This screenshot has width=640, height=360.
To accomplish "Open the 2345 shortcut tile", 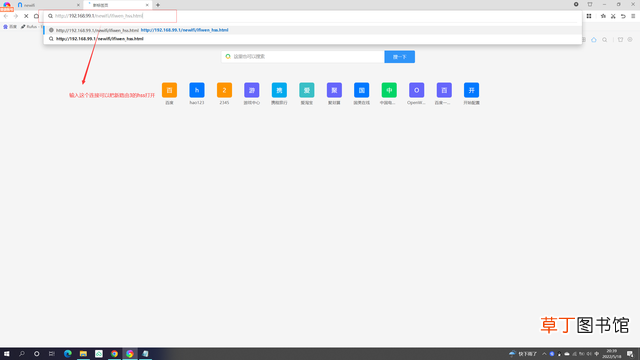I will click(x=224, y=90).
